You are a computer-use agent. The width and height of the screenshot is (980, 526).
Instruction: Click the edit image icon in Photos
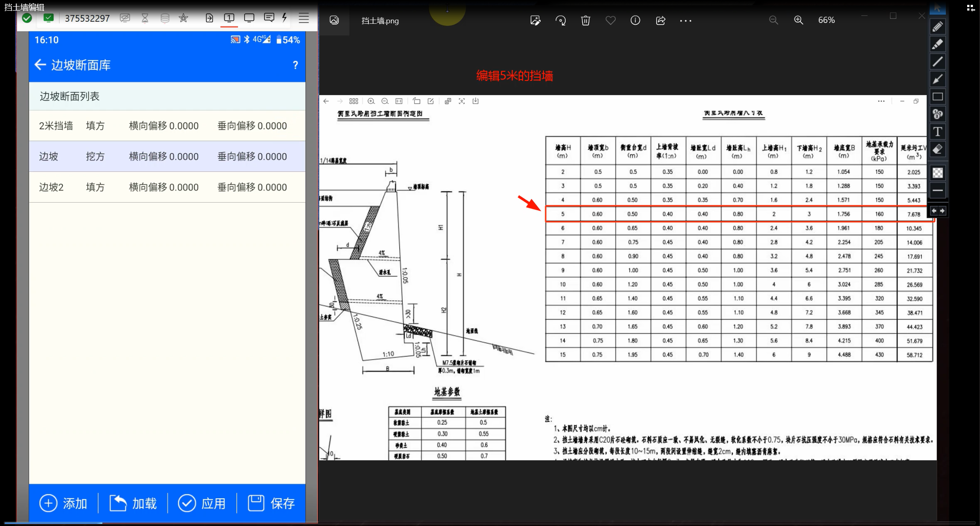click(x=535, y=20)
